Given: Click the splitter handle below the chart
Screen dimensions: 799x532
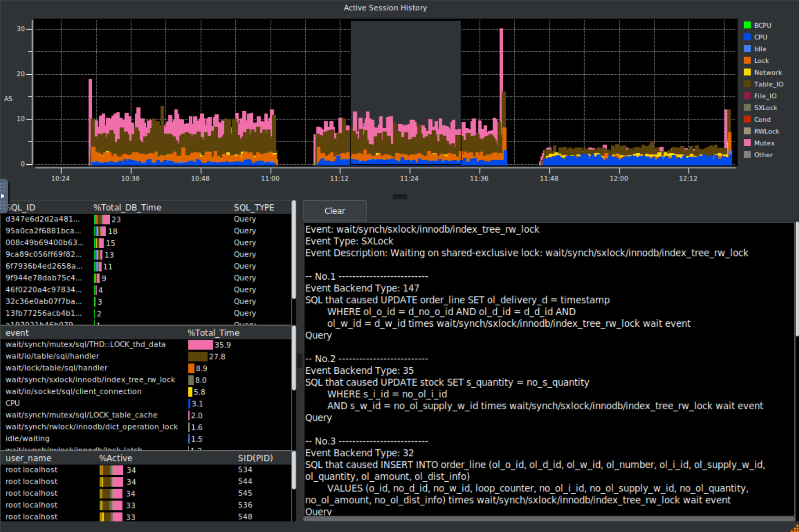Looking at the screenshot, I should [x=399, y=197].
